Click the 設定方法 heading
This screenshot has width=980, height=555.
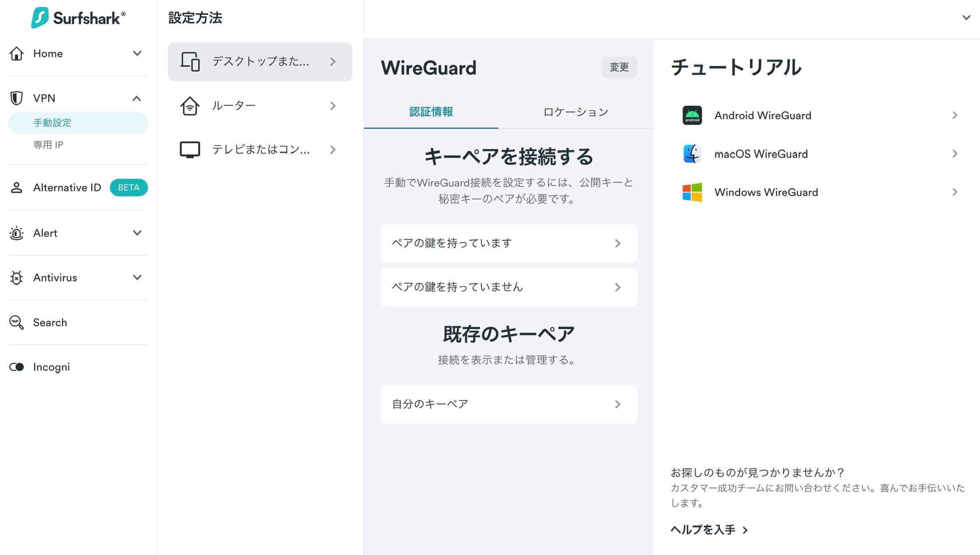coord(195,18)
